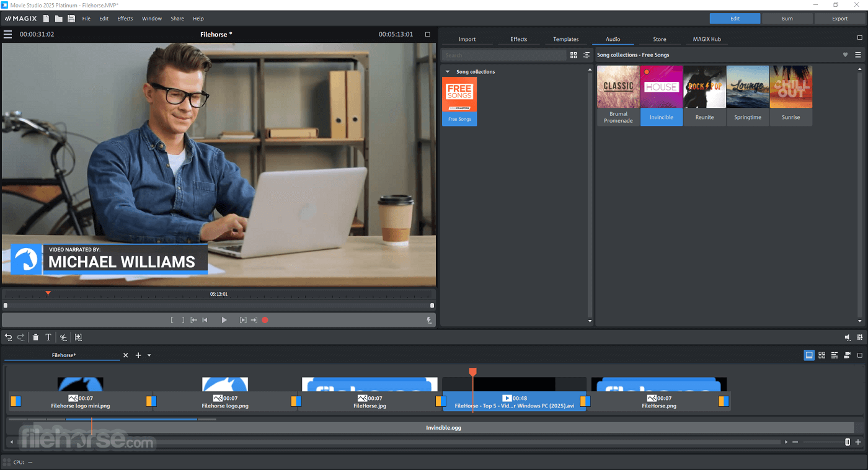Switch to timeline mode view
Image resolution: width=868 pixels, height=470 pixels.
pos(835,355)
